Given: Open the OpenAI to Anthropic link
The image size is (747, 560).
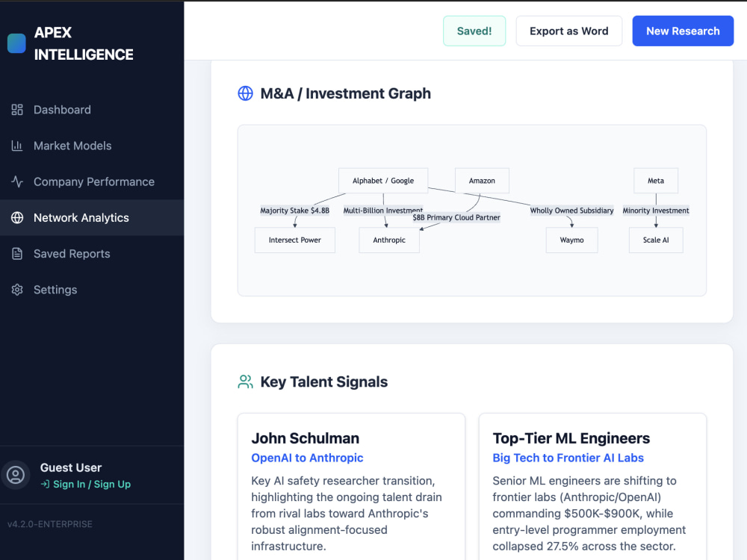Looking at the screenshot, I should pos(307,458).
